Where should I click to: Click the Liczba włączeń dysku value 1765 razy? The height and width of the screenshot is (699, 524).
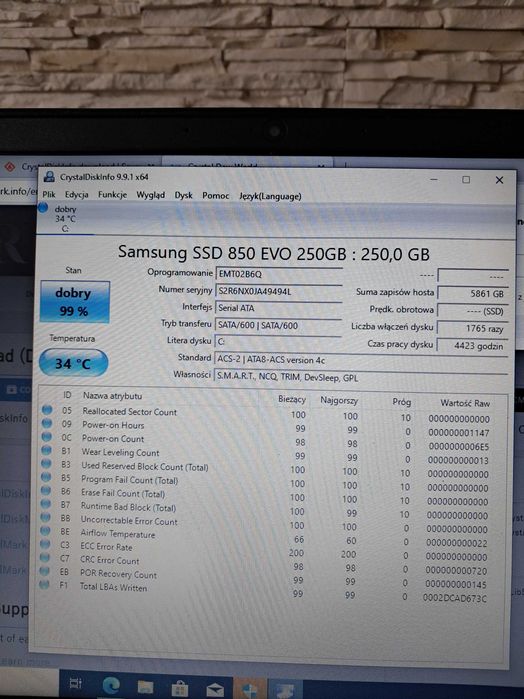[x=473, y=329]
